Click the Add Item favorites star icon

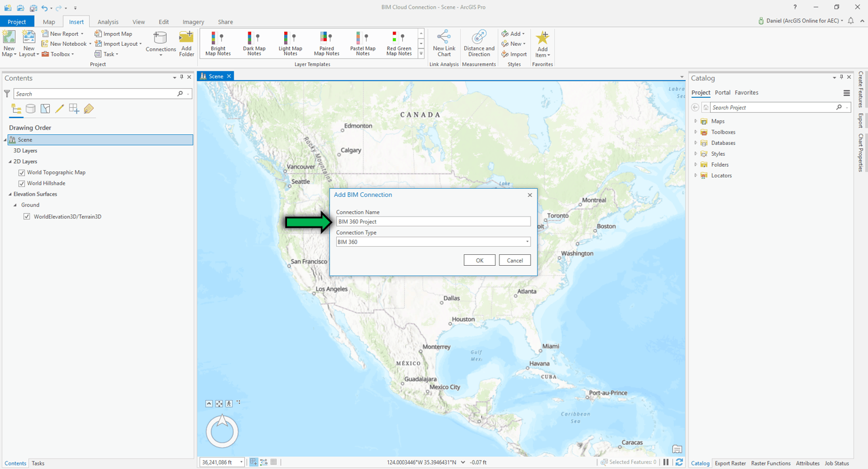tap(542, 38)
